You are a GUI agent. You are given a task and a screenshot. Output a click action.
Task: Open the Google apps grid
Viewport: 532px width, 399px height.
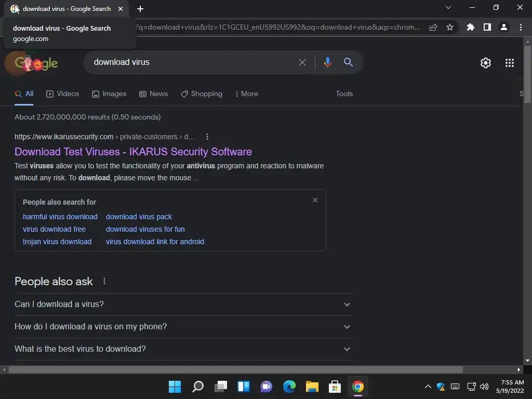[509, 63]
